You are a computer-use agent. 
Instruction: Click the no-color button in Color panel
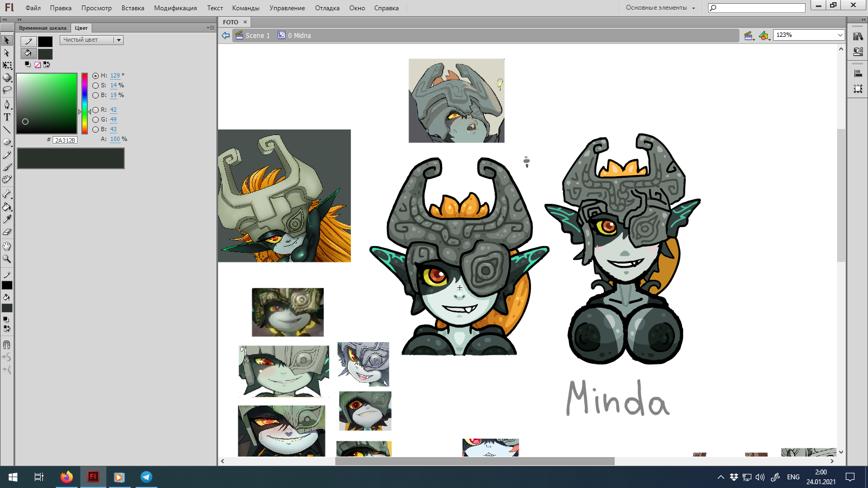tap(37, 65)
